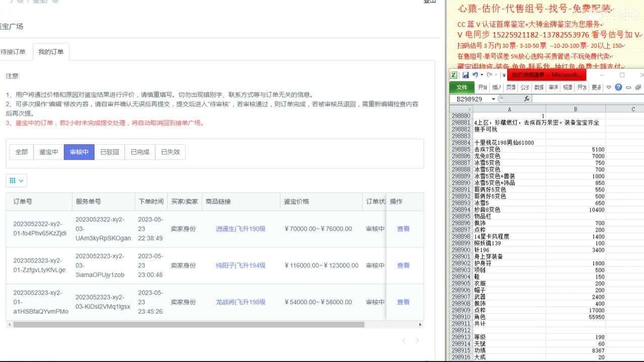
Task: Open the 文件 menu in Excel
Action: tap(461, 87)
